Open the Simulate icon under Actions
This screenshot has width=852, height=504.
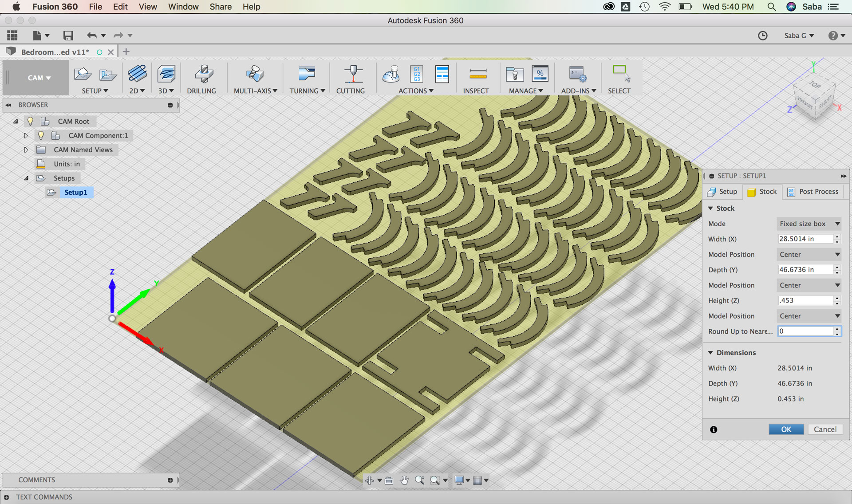coord(391,74)
